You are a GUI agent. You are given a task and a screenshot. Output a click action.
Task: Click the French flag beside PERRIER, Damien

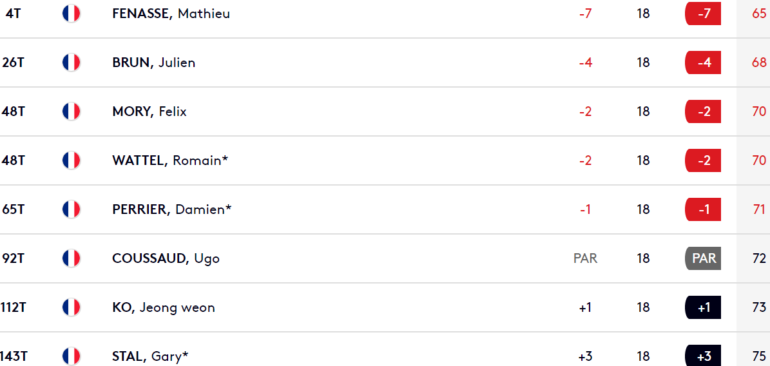pyautogui.click(x=71, y=209)
